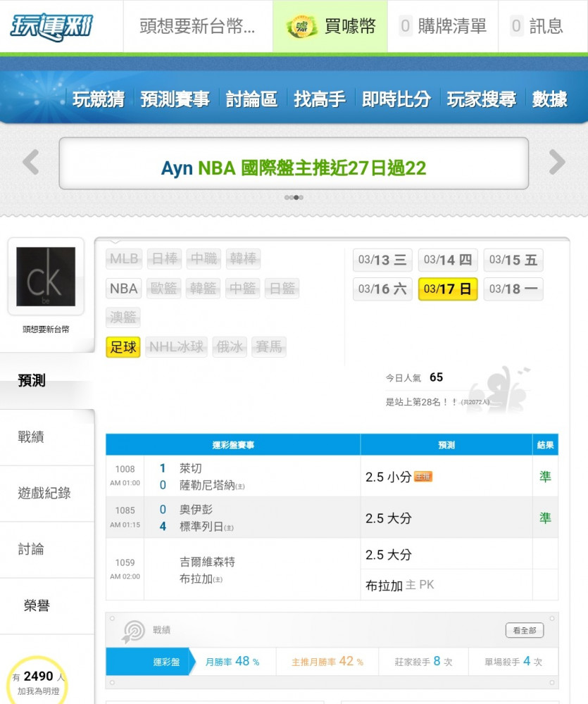Open the 購牌清單 list
This screenshot has height=704, width=588.
click(x=443, y=26)
